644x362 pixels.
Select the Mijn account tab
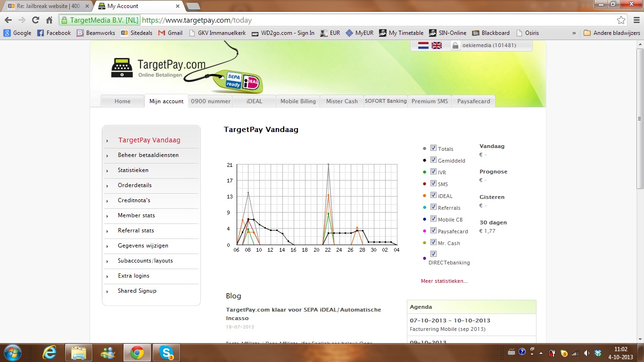[166, 101]
